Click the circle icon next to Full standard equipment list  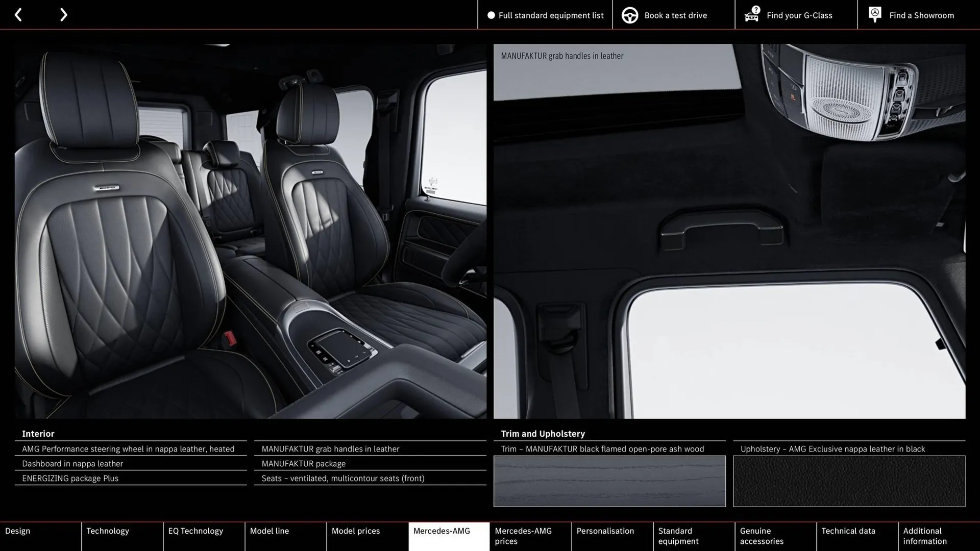tap(491, 15)
